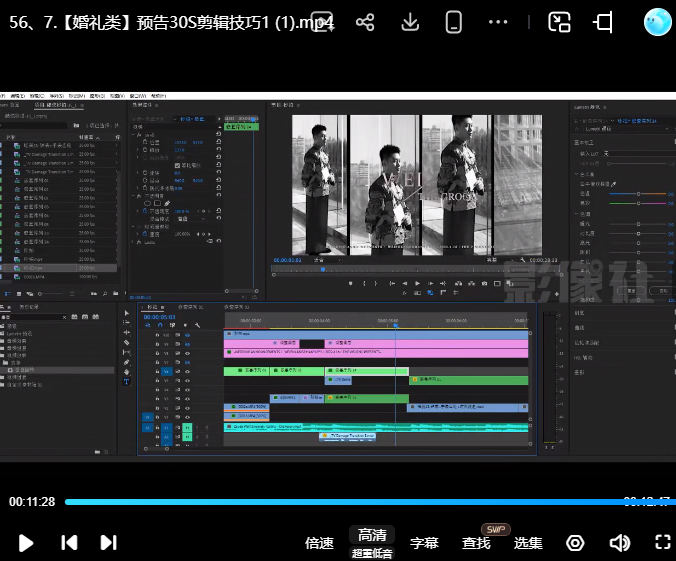Click the white balance eyedropper in Lumetri

point(614,184)
